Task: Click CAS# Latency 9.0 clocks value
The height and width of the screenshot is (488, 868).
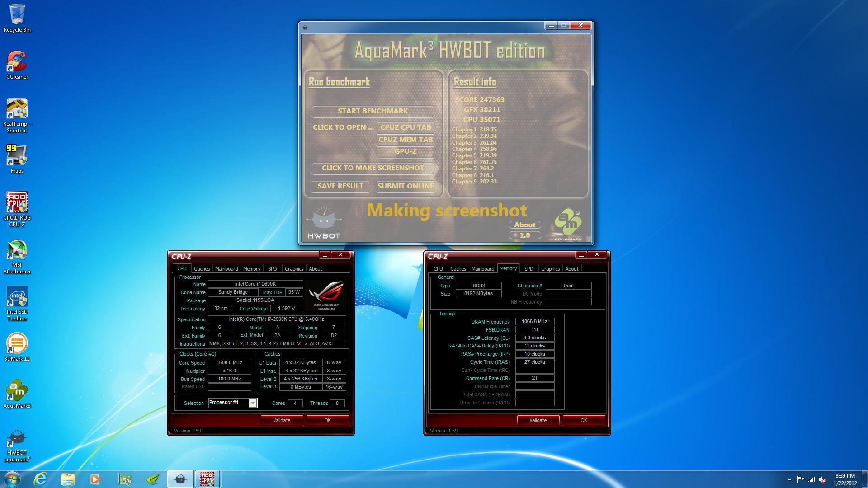Action: (534, 338)
